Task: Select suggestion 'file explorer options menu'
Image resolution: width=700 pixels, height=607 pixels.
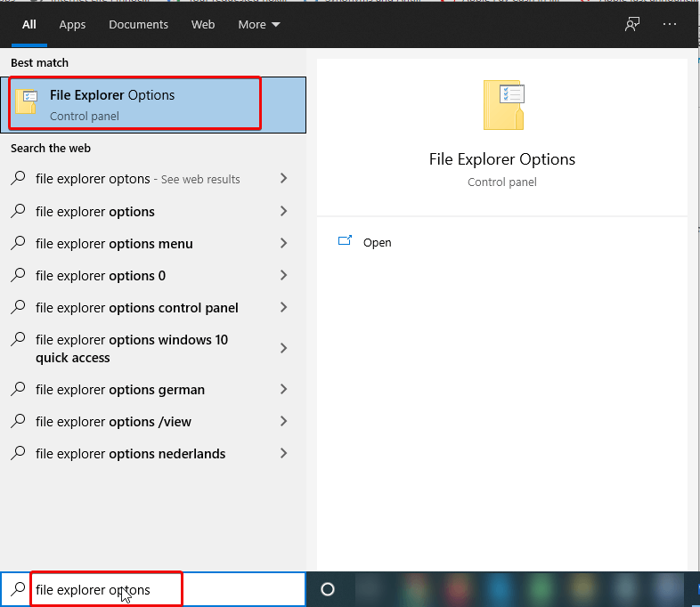Action: point(153,244)
